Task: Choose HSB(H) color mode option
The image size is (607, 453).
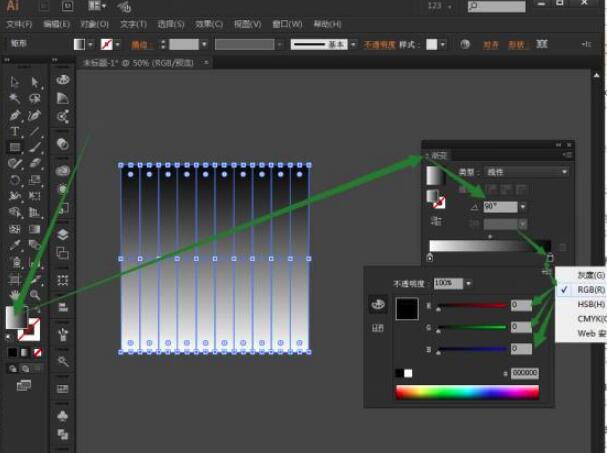Action: pyautogui.click(x=591, y=304)
